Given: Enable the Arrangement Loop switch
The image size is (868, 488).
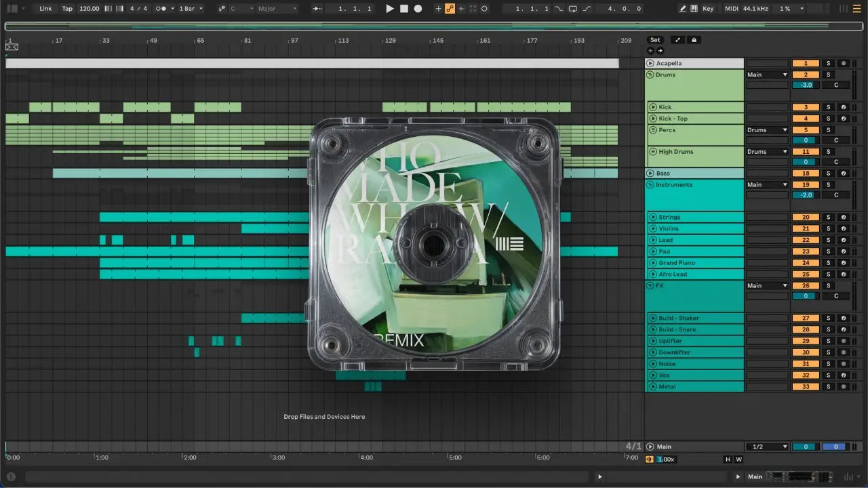Looking at the screenshot, I should (573, 9).
